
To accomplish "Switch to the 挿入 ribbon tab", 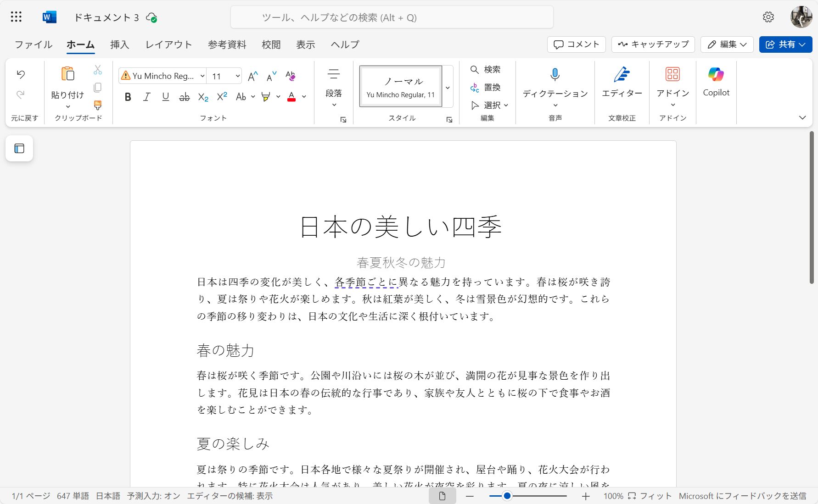I will [119, 44].
